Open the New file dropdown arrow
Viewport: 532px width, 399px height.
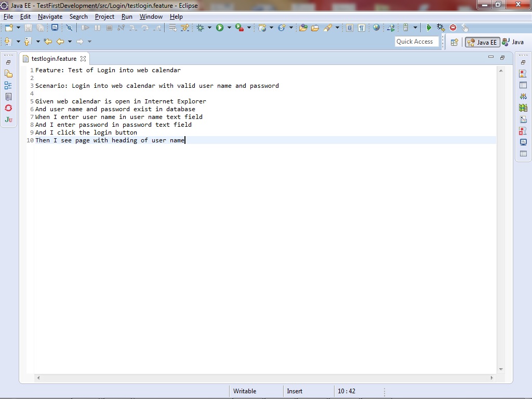[18, 28]
